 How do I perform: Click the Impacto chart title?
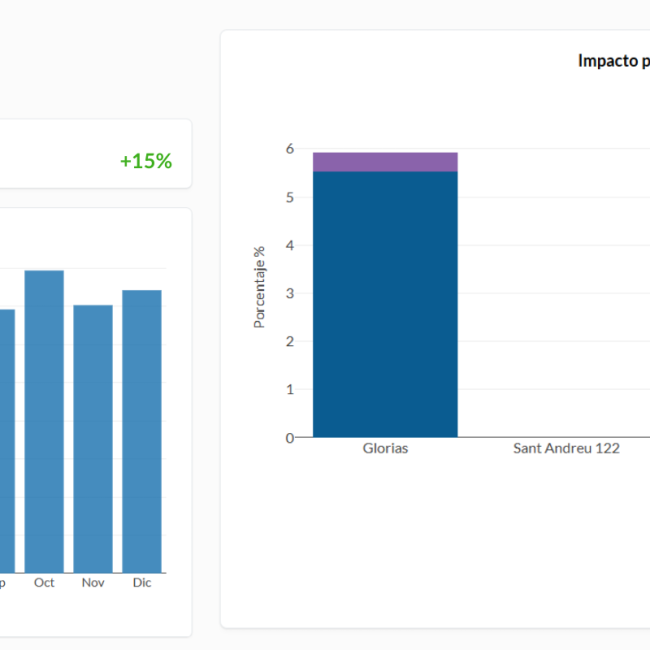pyautogui.click(x=613, y=61)
